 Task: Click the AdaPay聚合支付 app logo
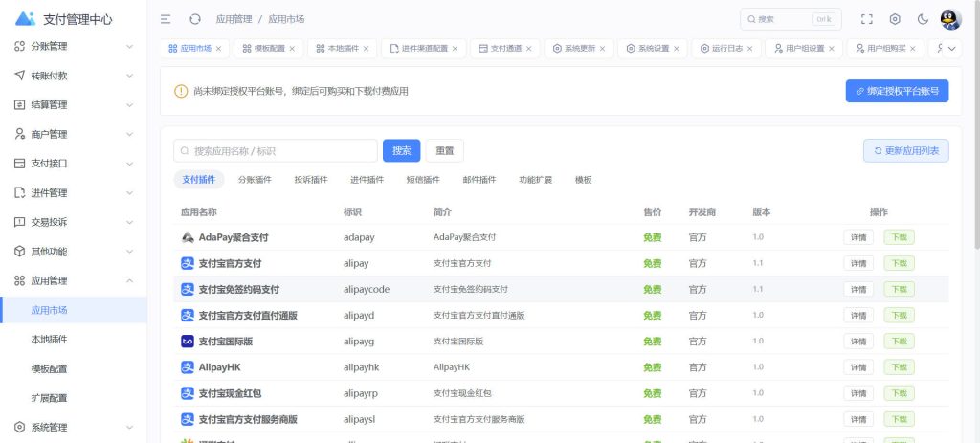coord(188,237)
